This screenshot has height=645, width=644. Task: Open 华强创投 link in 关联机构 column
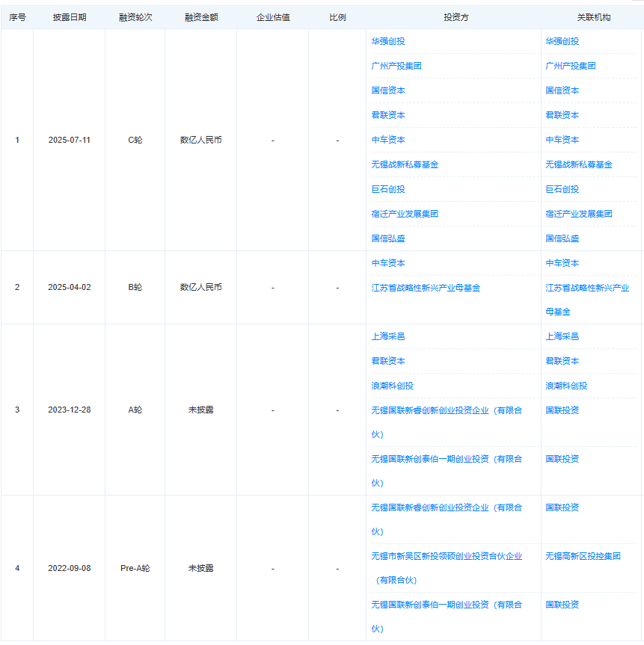tap(562, 41)
